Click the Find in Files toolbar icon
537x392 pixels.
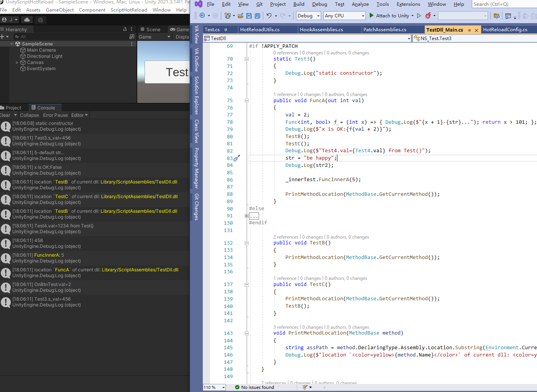pyautogui.click(x=497, y=16)
